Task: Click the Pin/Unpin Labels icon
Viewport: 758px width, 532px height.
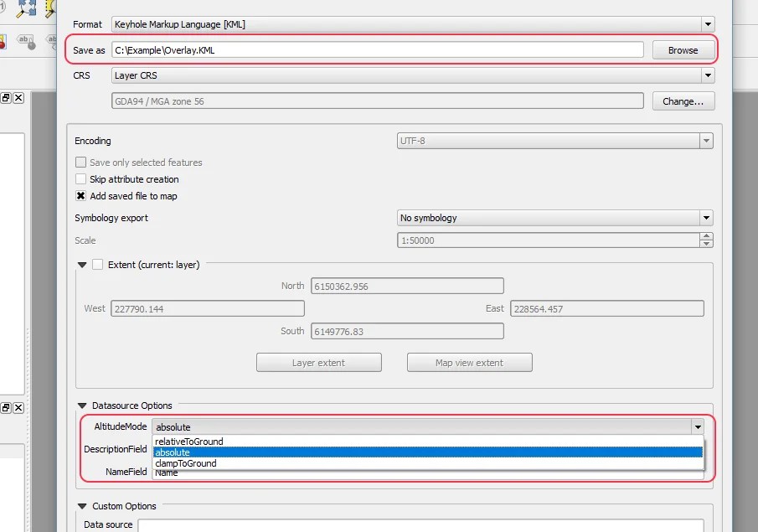Action: click(x=25, y=40)
